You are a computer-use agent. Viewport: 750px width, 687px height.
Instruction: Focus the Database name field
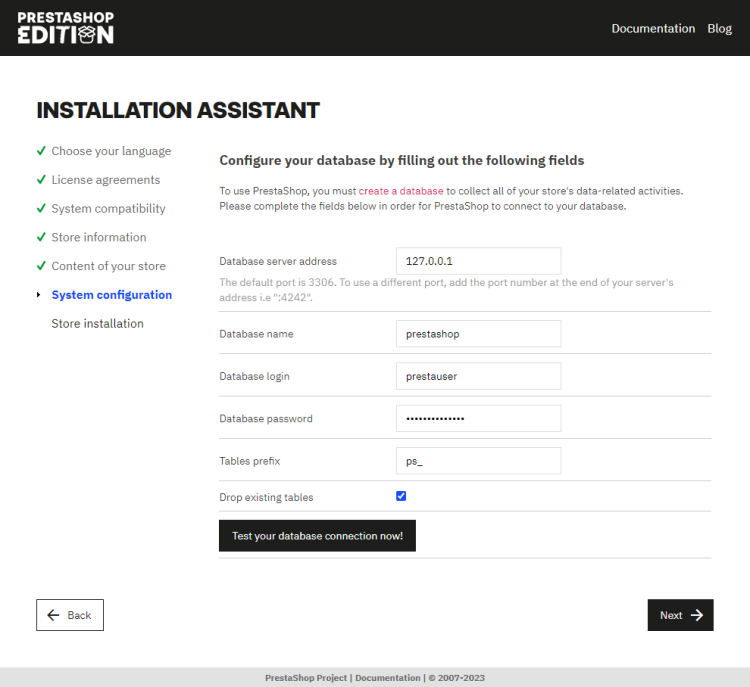click(x=478, y=334)
